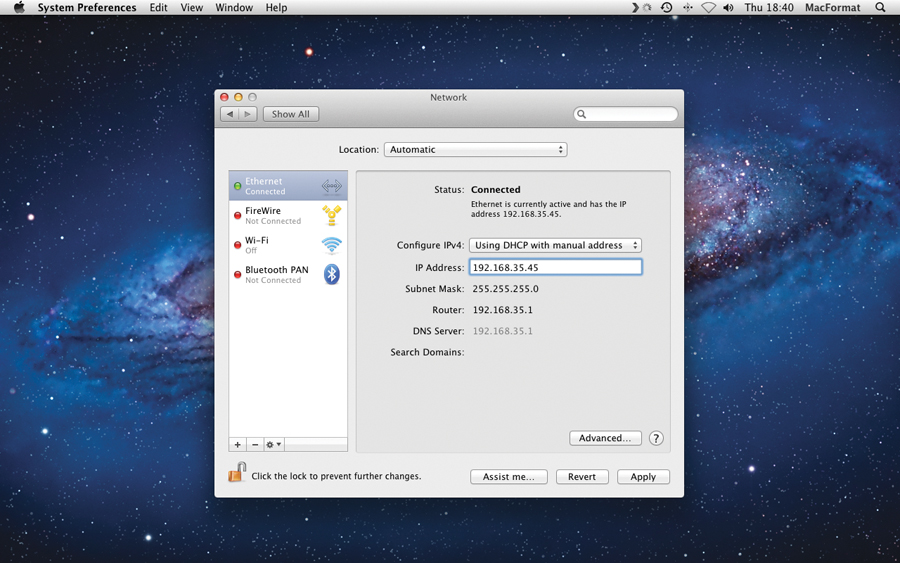Go forward with the right arrow button
Image resolution: width=900 pixels, height=563 pixels.
[248, 114]
